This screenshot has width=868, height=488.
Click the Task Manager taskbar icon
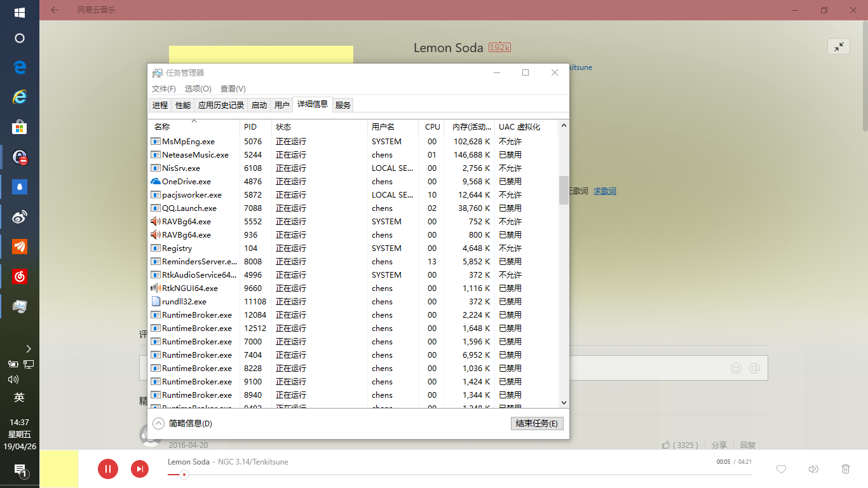coord(19,306)
